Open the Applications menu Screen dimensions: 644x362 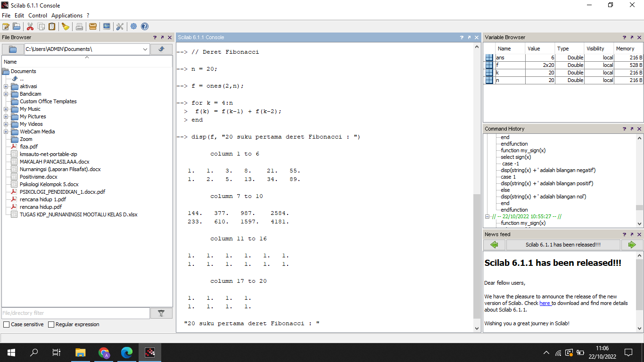(x=67, y=16)
